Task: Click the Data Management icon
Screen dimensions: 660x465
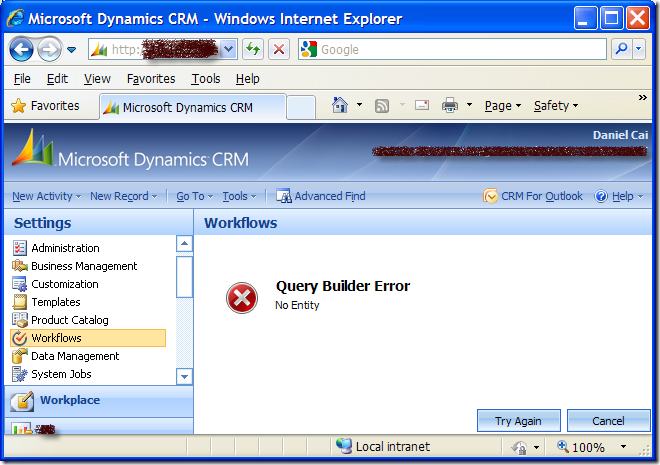Action: tap(19, 356)
